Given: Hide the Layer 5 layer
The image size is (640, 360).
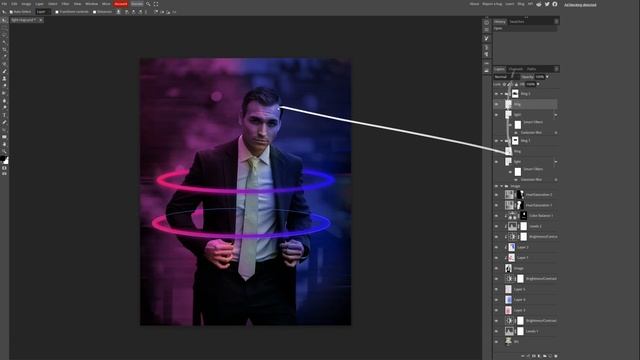Looking at the screenshot, I should 496,289.
